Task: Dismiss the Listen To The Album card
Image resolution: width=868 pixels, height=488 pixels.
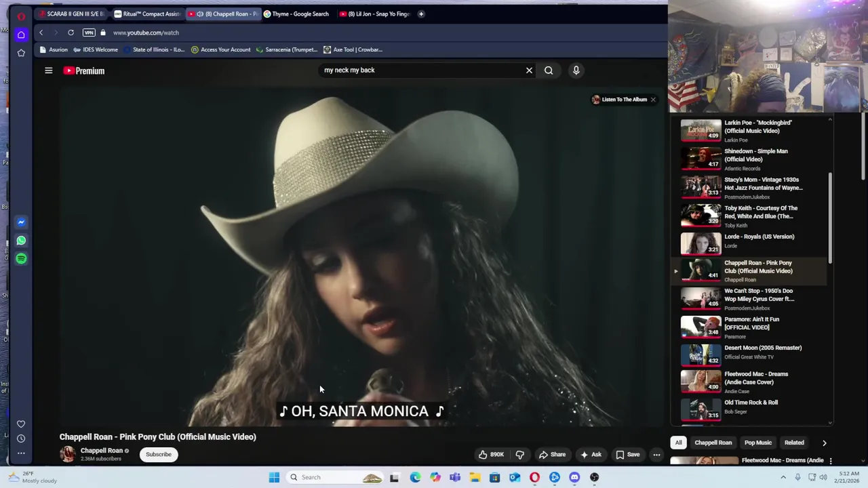Action: [653, 100]
